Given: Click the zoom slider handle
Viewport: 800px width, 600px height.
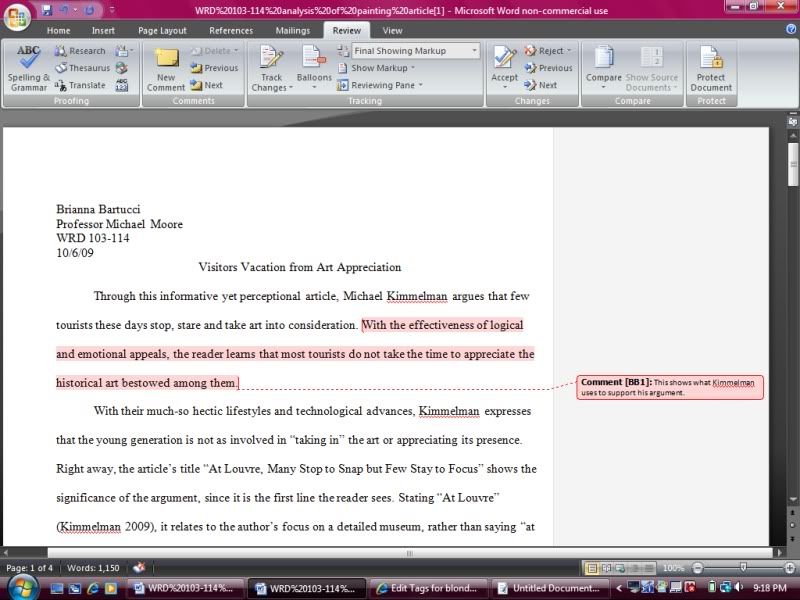Looking at the screenshot, I should click(743, 567).
